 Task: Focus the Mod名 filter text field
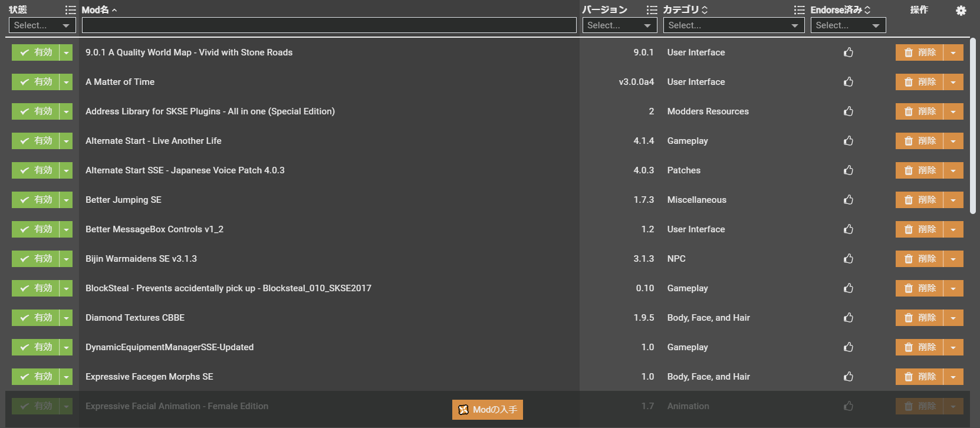[329, 25]
